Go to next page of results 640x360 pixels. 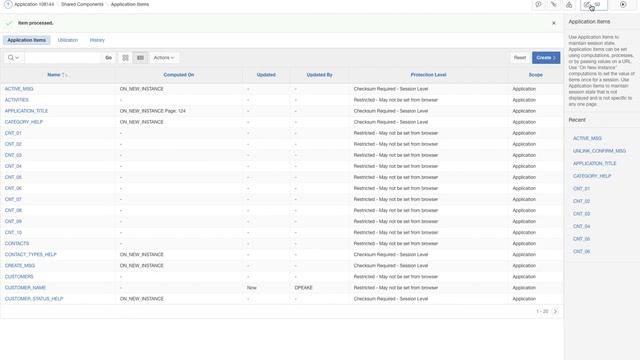[556, 311]
